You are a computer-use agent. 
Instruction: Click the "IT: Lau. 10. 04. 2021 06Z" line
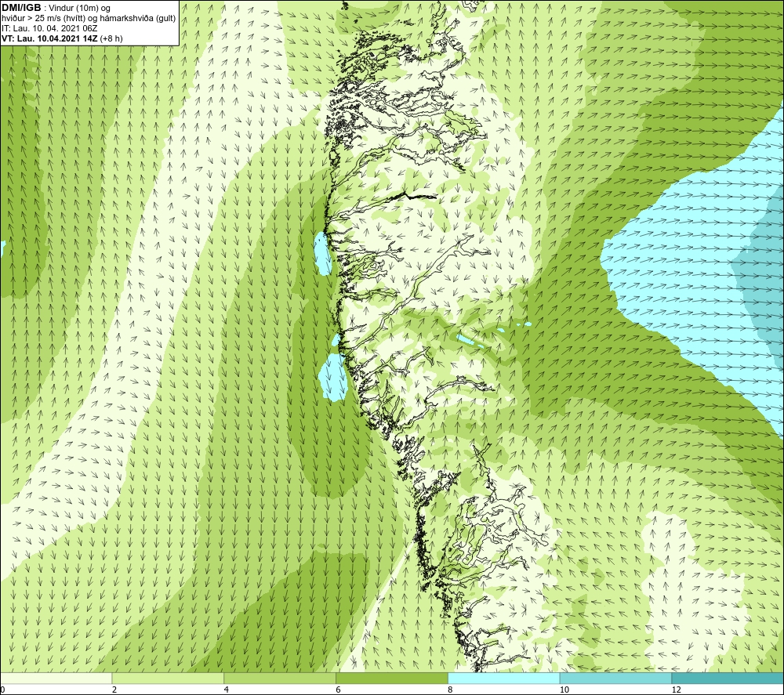(x=49, y=28)
